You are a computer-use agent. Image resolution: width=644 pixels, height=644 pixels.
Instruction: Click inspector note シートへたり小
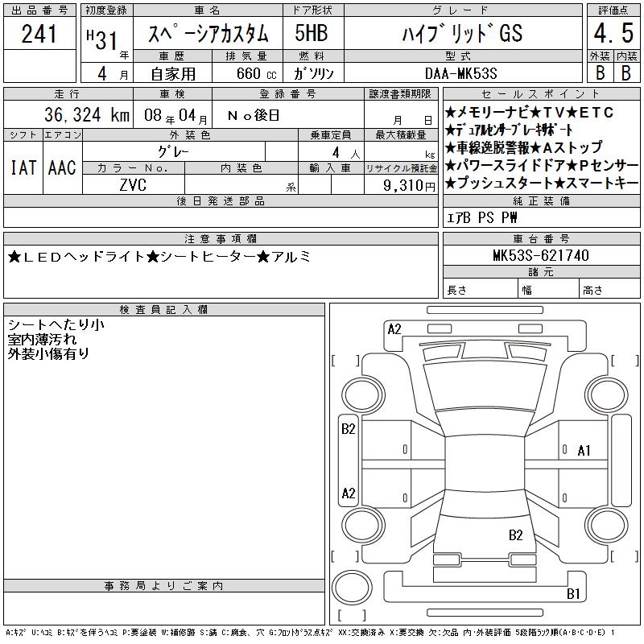pos(56,324)
